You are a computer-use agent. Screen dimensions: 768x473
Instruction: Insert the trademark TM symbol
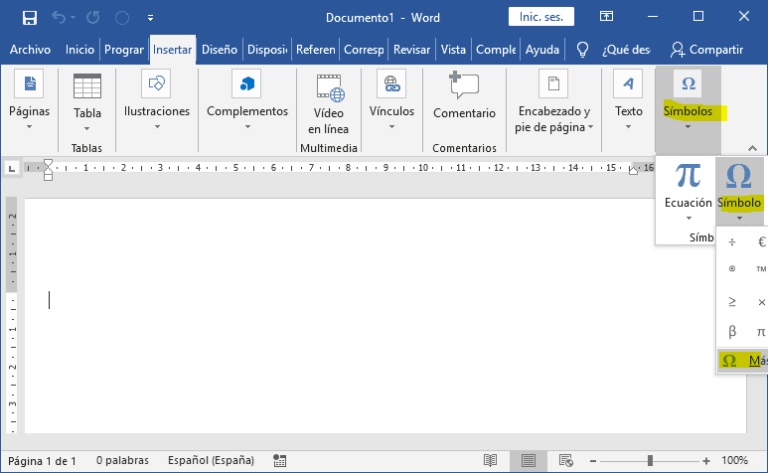761,268
